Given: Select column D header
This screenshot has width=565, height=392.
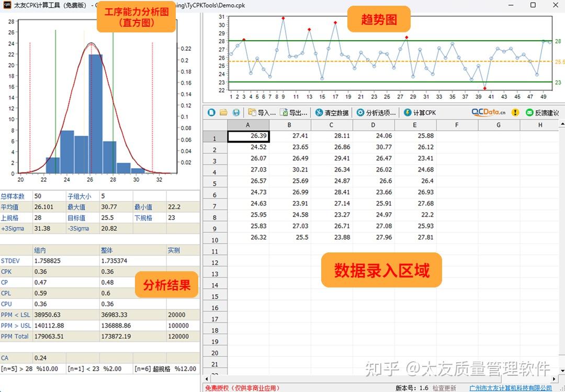Looking at the screenshot, I should pos(374,125).
